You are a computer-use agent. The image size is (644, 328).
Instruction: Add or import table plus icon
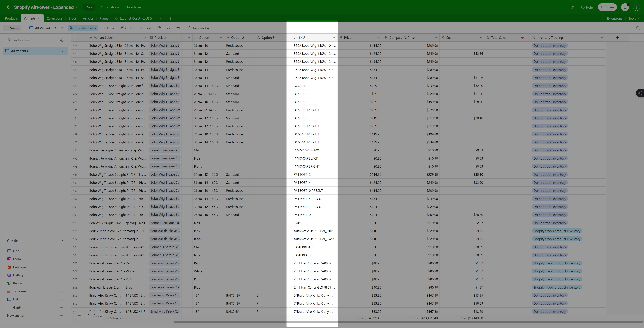170,18
